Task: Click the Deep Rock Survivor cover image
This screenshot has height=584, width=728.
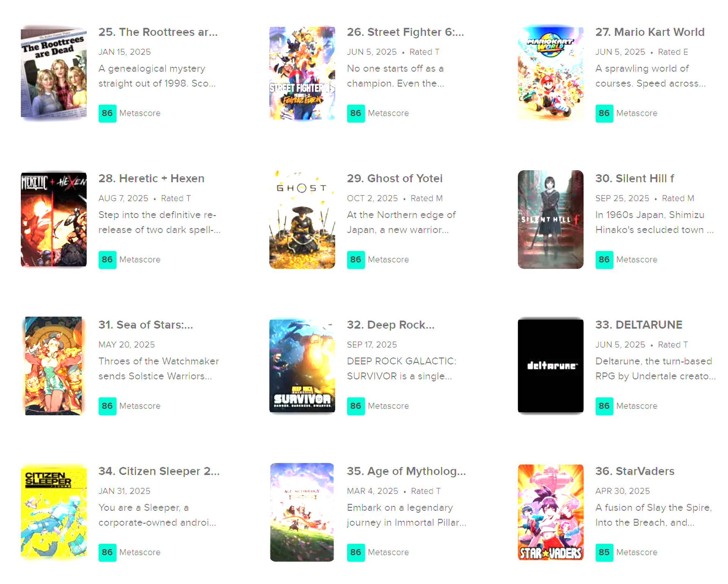Action: (x=302, y=366)
